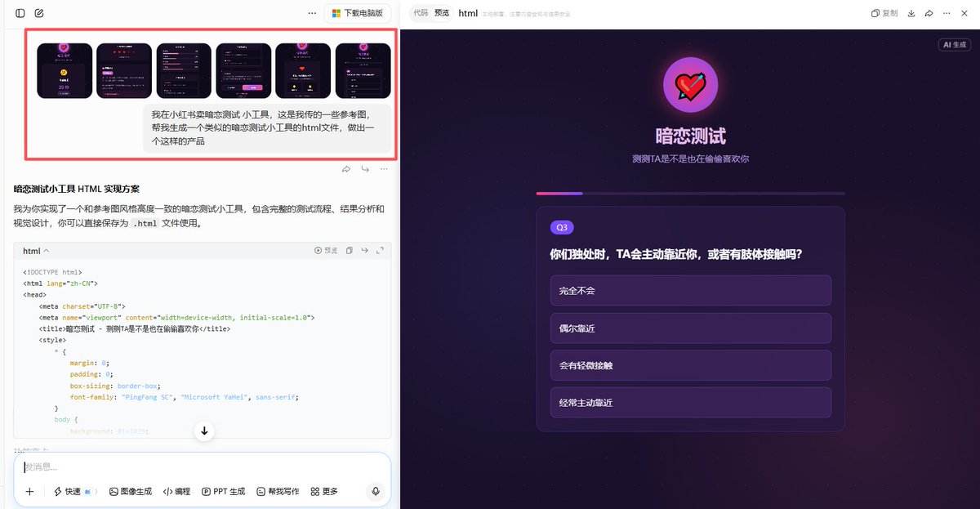
Task: Click the Q3 question badge
Action: pyautogui.click(x=562, y=227)
